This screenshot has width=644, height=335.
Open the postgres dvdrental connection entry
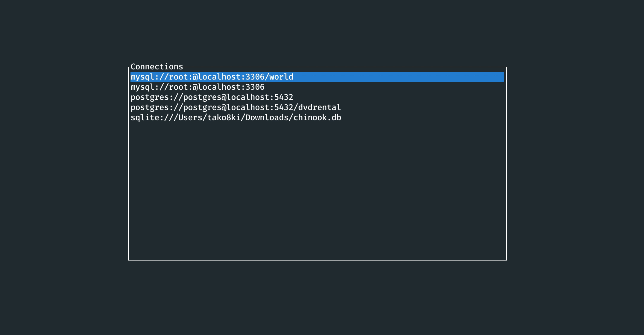click(x=236, y=108)
